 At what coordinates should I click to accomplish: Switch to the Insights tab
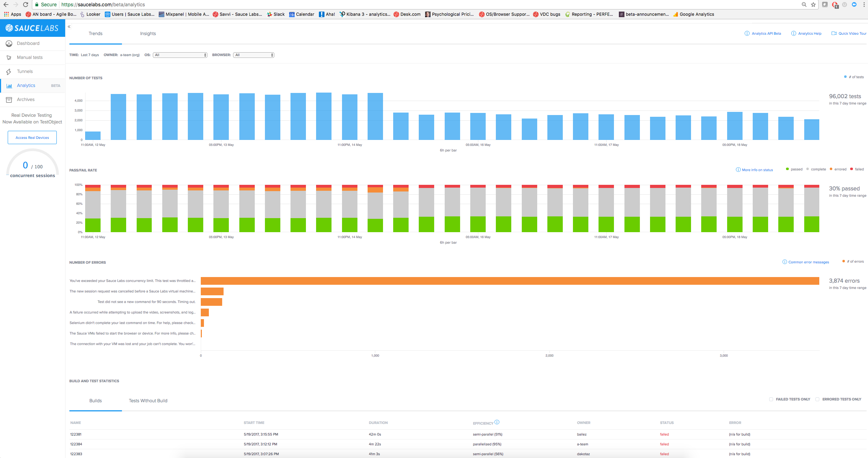pyautogui.click(x=148, y=34)
